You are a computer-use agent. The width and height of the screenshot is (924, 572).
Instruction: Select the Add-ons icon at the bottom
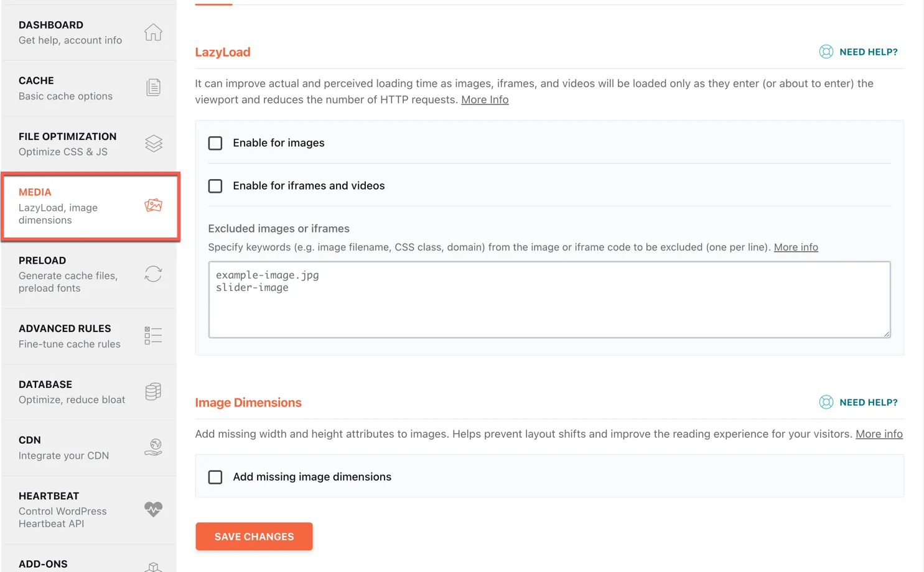153,566
